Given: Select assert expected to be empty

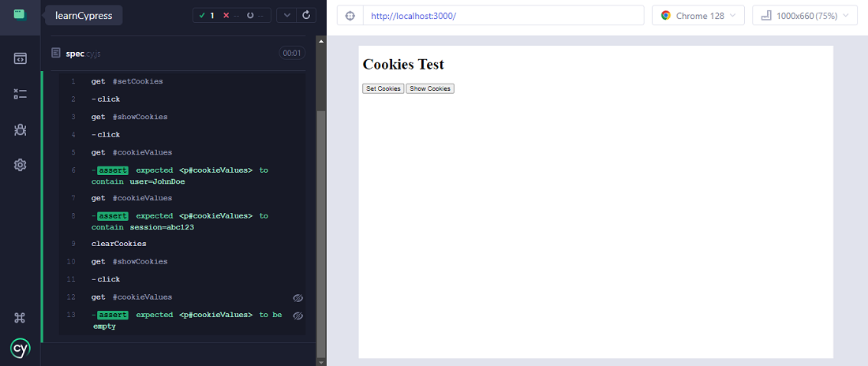Looking at the screenshot, I should [182, 320].
